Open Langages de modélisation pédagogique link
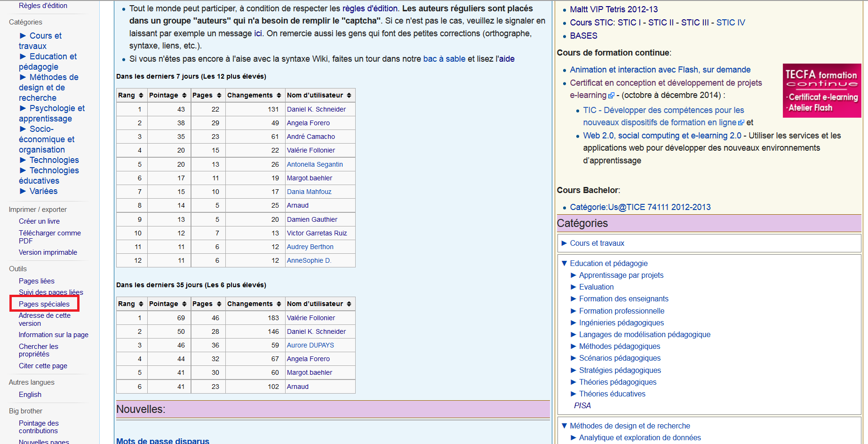This screenshot has width=868, height=444. click(x=645, y=334)
